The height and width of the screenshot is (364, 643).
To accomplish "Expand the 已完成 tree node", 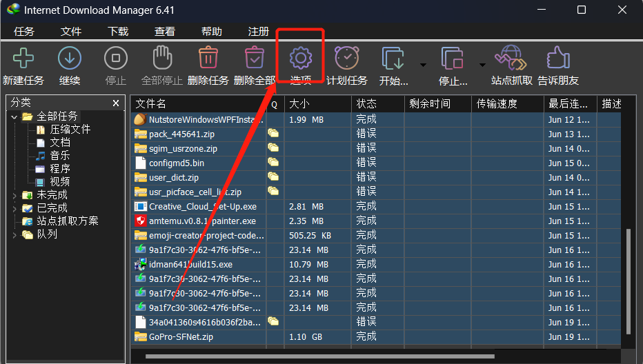I will click(14, 209).
